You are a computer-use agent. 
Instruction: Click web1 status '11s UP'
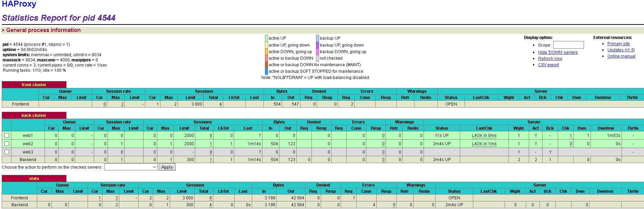point(442,136)
